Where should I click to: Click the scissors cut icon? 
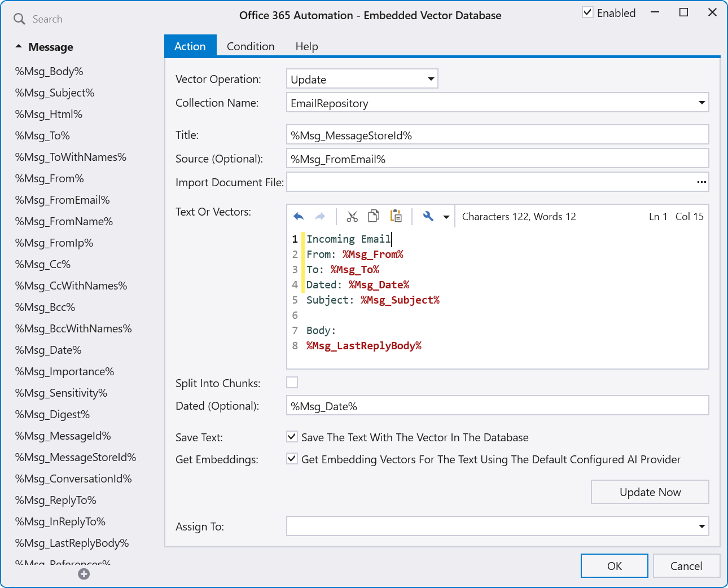tap(352, 217)
